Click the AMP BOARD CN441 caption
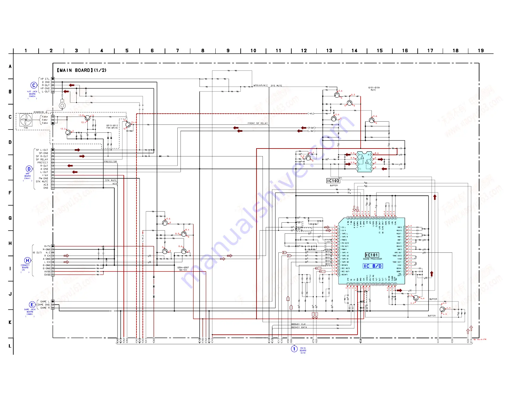Screen dimensions: 532x400 [x=28, y=176]
